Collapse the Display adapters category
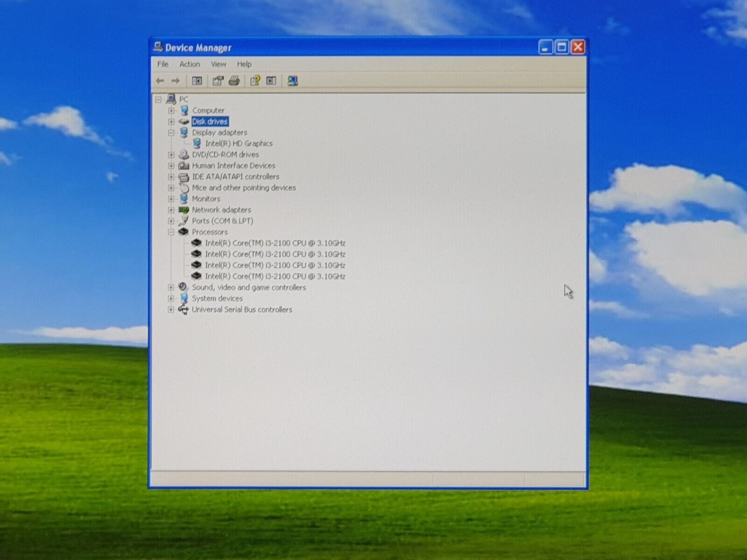The image size is (747, 560). pyautogui.click(x=171, y=133)
